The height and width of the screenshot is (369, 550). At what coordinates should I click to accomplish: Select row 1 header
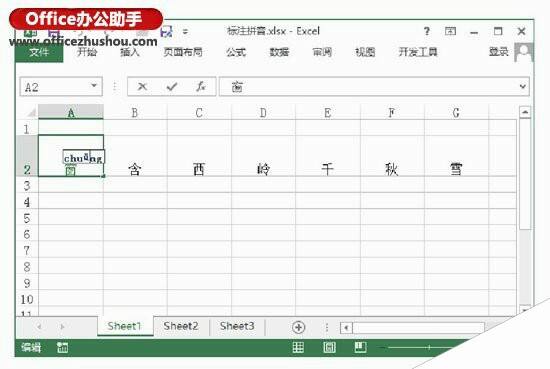pos(27,129)
